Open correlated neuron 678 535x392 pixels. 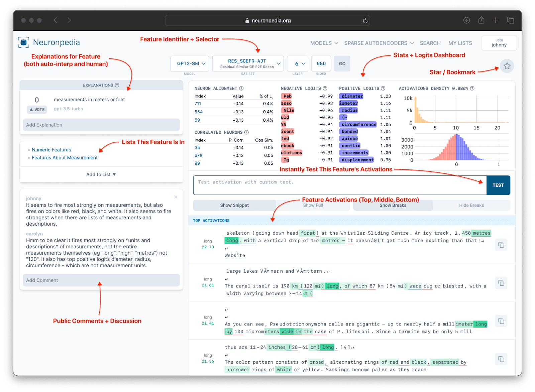point(198,155)
